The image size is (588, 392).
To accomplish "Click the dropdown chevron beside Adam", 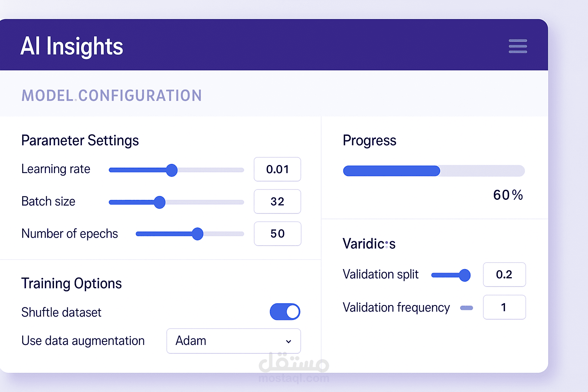I will pos(289,341).
